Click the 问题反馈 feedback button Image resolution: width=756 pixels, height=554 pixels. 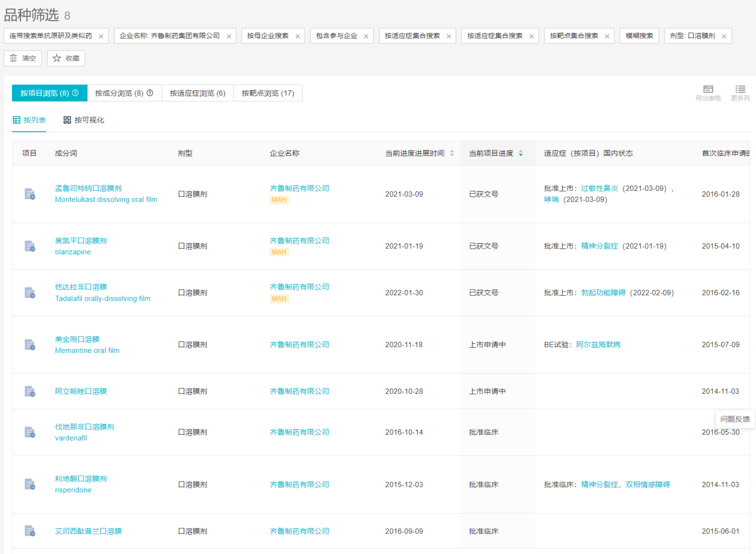point(735,419)
